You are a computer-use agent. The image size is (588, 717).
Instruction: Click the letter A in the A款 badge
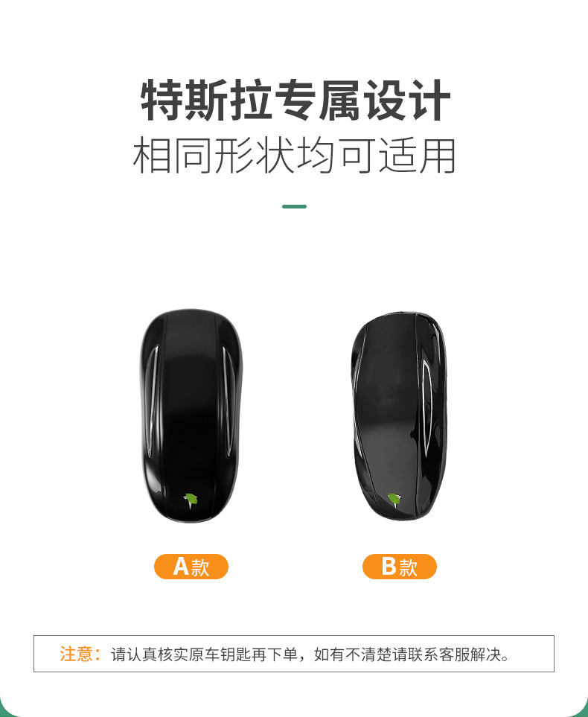click(x=181, y=566)
